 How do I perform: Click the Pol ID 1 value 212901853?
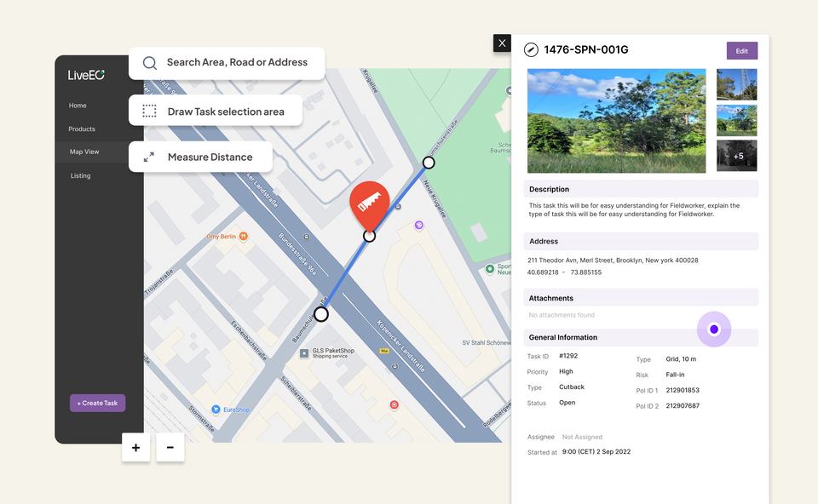683,391
